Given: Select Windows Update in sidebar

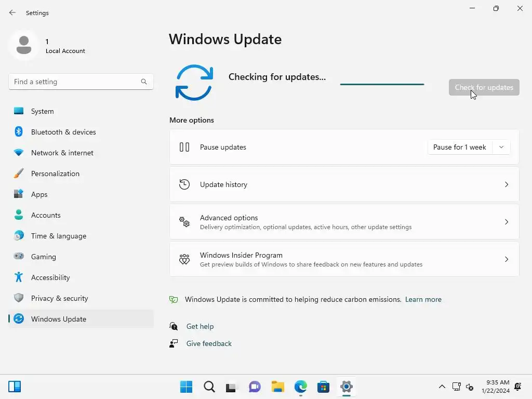Looking at the screenshot, I should (81, 318).
